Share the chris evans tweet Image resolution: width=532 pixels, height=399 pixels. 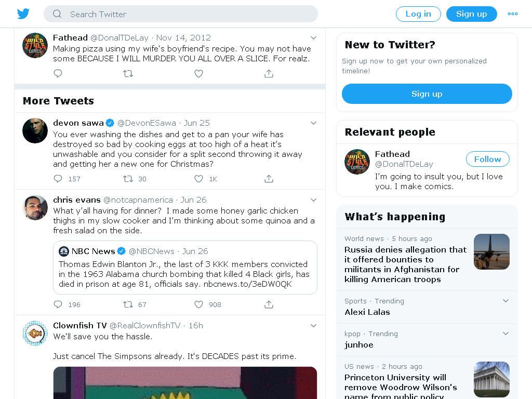tap(269, 304)
